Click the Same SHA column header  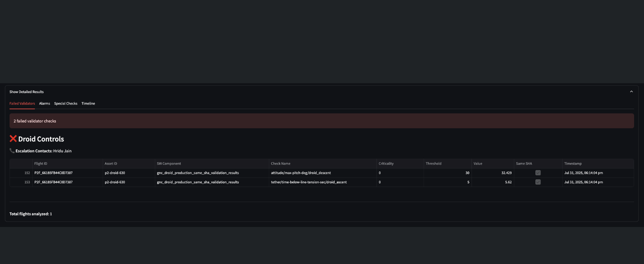[538, 164]
